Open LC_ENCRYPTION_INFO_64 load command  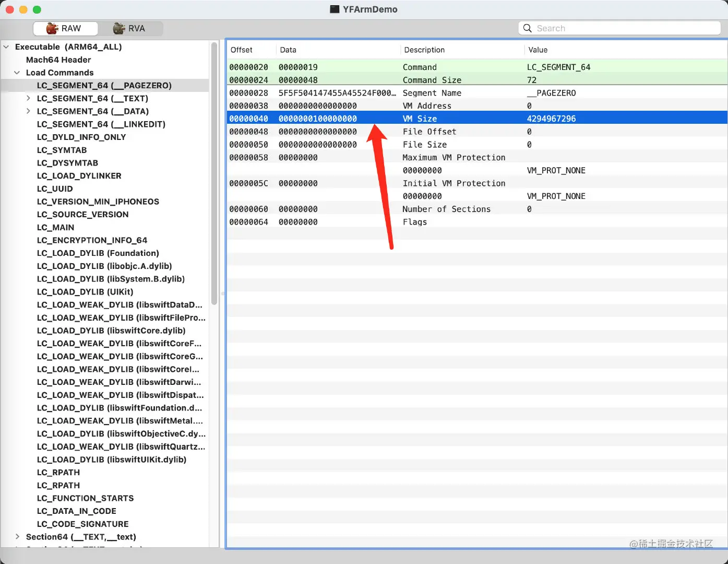[x=92, y=240]
